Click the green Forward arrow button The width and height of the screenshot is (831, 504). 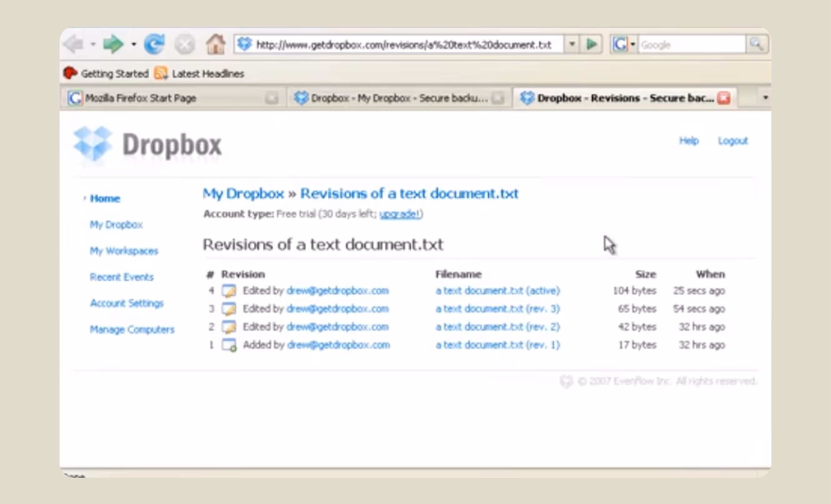coord(113,44)
